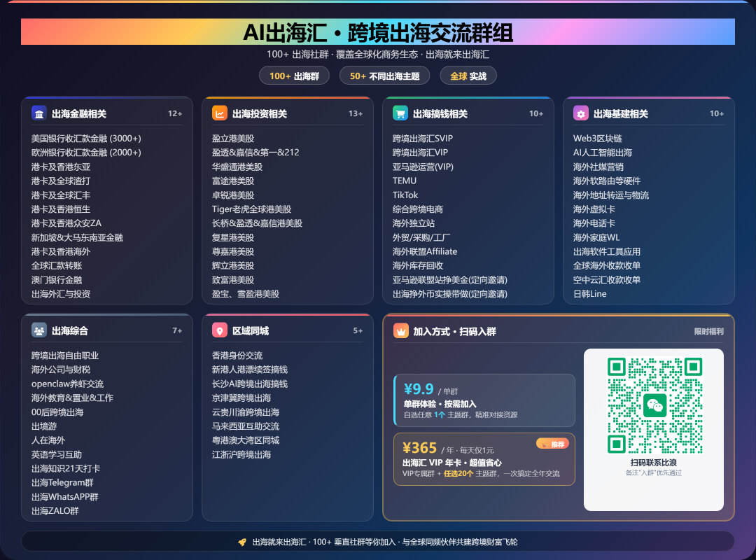Click the WeChat logo in the QR code
This screenshot has height=560, width=756.
[654, 405]
